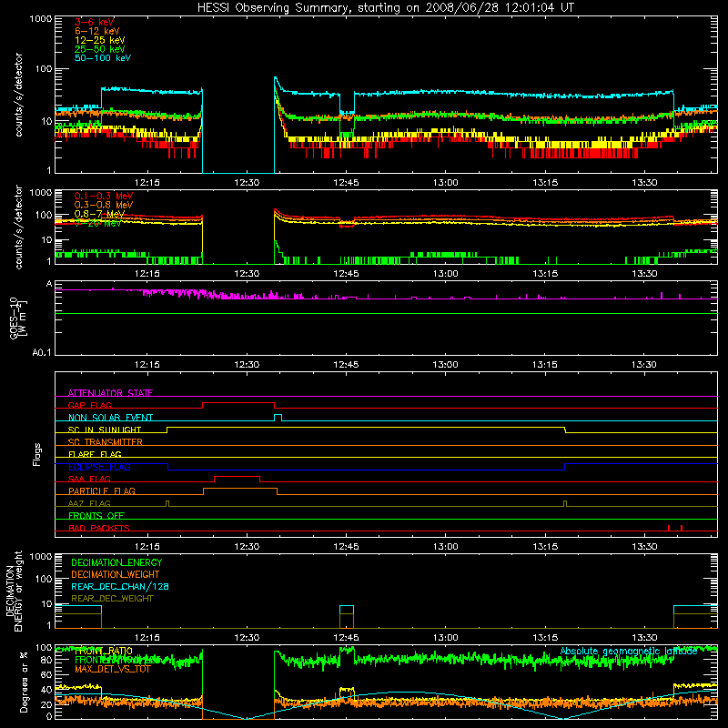Select the 1000 tick on the keV panel axis
The image size is (728, 728).
click(x=41, y=19)
